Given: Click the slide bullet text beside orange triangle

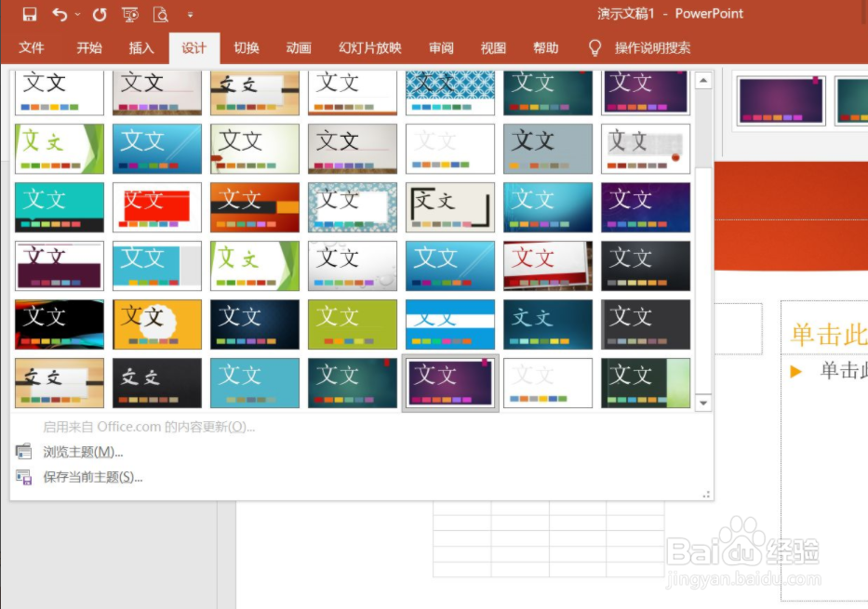Looking at the screenshot, I should pyautogui.click(x=844, y=371).
